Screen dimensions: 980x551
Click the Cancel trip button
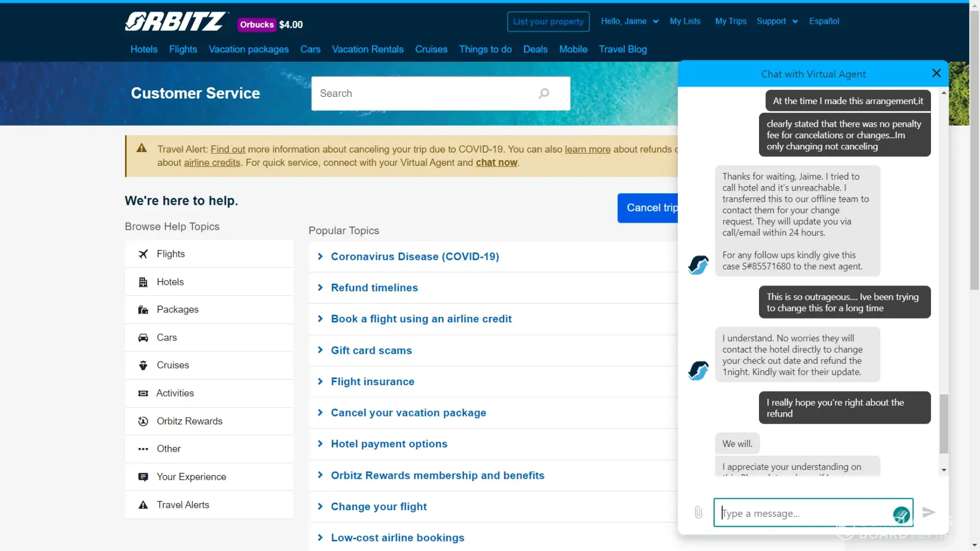coord(649,208)
